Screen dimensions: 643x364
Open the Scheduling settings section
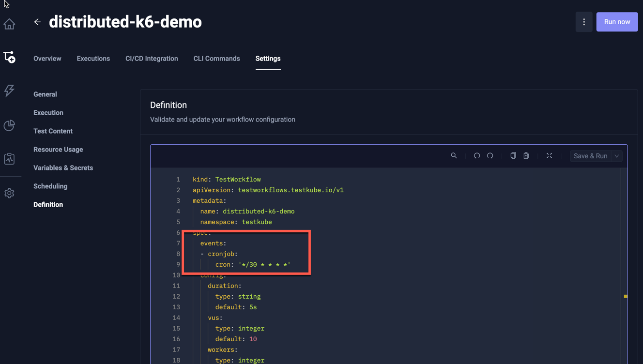(50, 186)
